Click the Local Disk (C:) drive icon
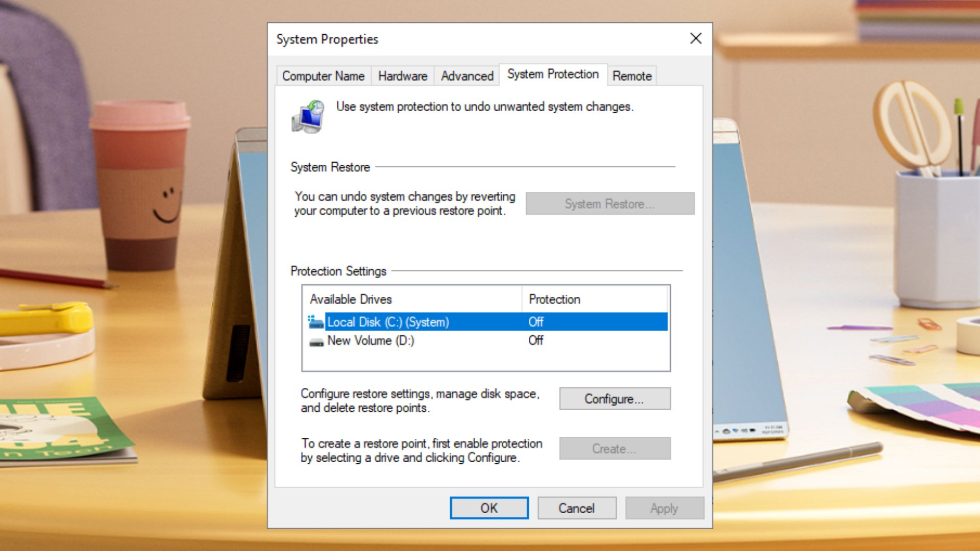Viewport: 980px width, 551px height. (316, 322)
